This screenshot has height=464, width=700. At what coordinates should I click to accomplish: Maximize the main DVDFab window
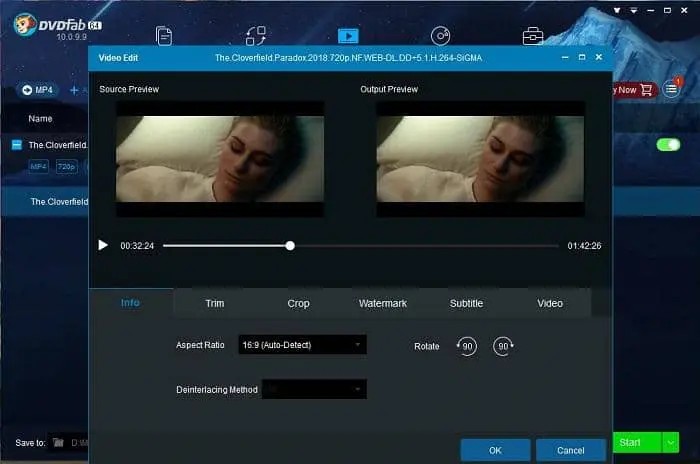667,10
